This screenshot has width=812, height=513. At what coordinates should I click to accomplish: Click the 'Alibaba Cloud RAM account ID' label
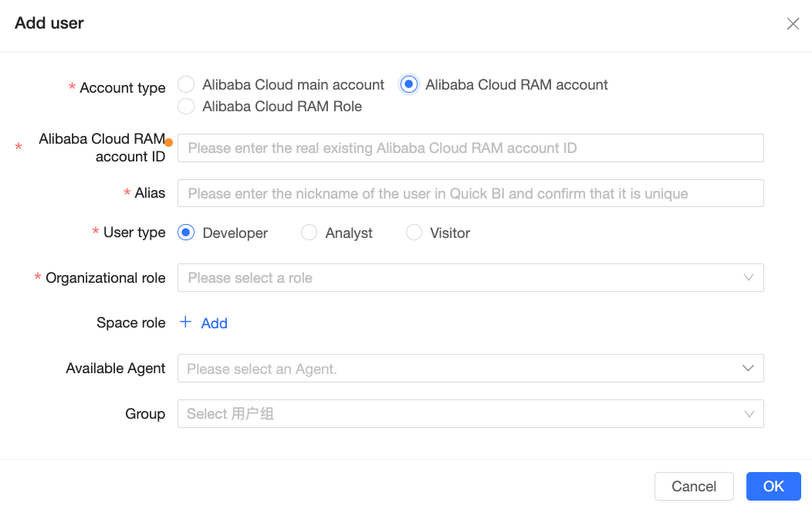102,148
